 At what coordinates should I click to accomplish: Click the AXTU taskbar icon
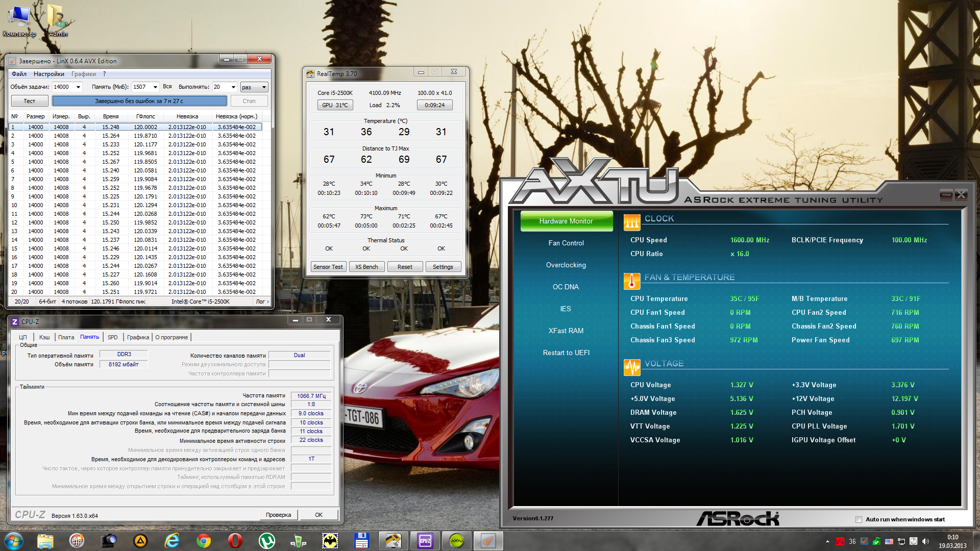[x=457, y=541]
